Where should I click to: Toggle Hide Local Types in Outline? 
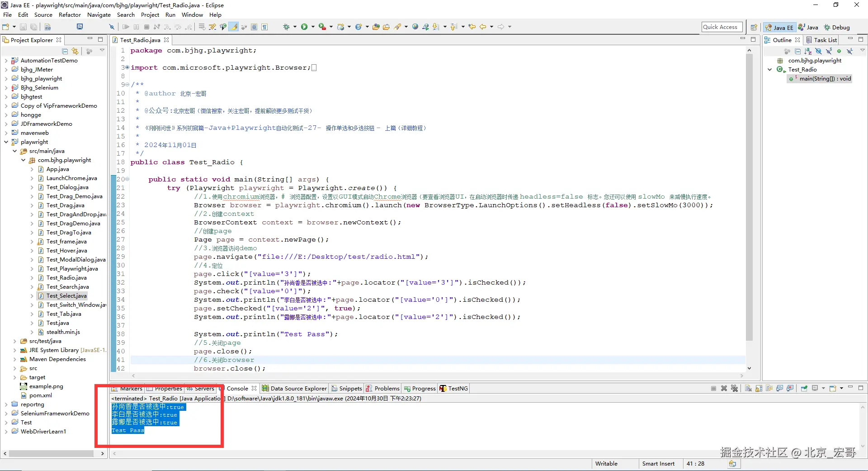[849, 51]
